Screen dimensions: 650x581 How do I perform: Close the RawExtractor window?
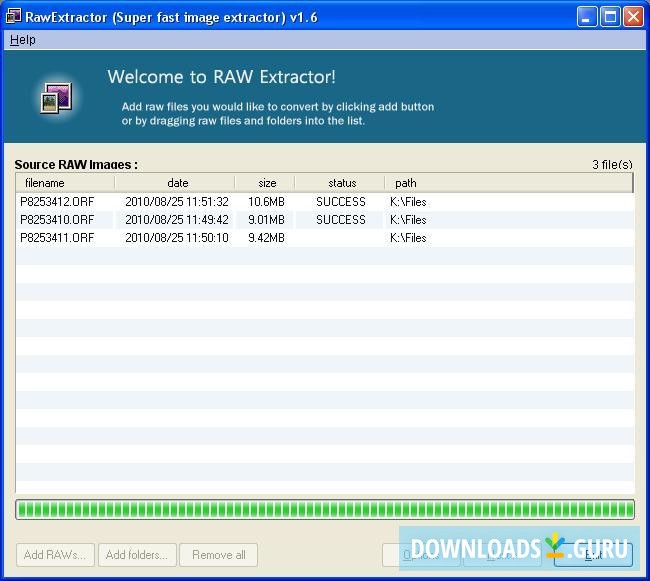[633, 17]
